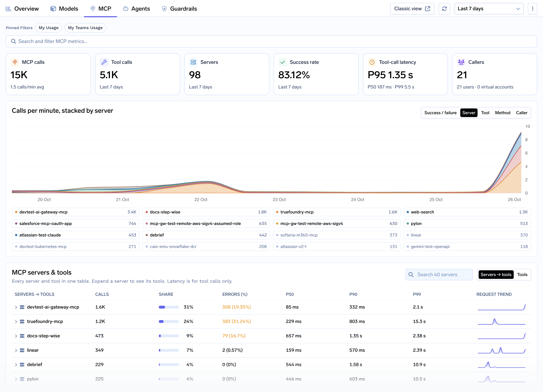Screen dimensions: 543x392
Task: Select the MCP tab
Action: tap(101, 9)
